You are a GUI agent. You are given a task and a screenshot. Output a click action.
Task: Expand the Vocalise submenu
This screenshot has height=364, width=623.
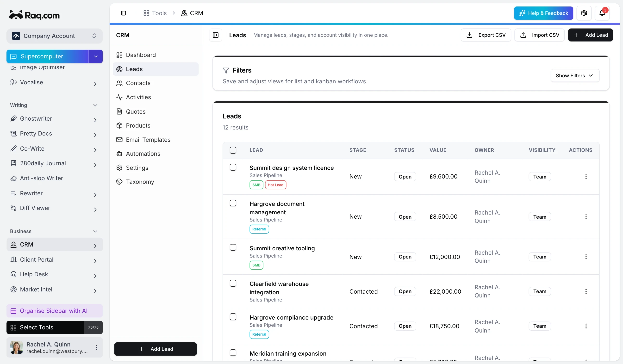pyautogui.click(x=95, y=84)
